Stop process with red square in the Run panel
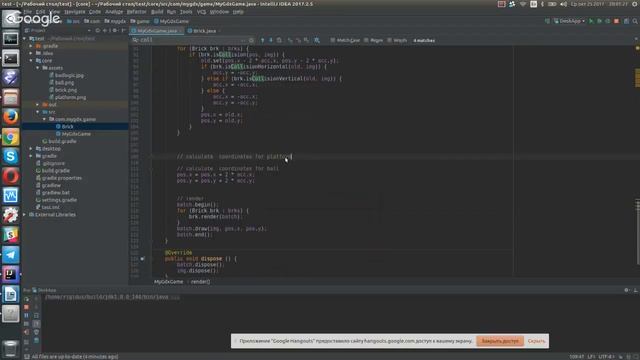This screenshot has height=360, width=640. tap(27, 307)
